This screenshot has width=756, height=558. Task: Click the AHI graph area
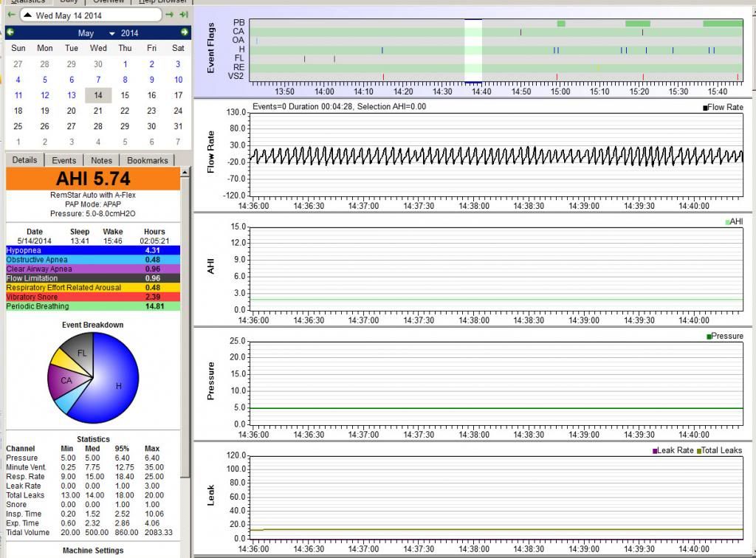coord(496,268)
